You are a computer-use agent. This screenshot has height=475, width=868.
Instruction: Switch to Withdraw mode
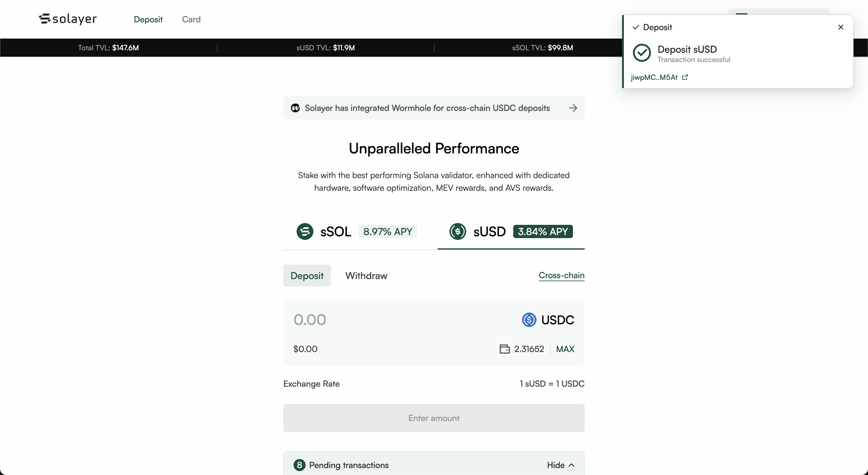[366, 275]
